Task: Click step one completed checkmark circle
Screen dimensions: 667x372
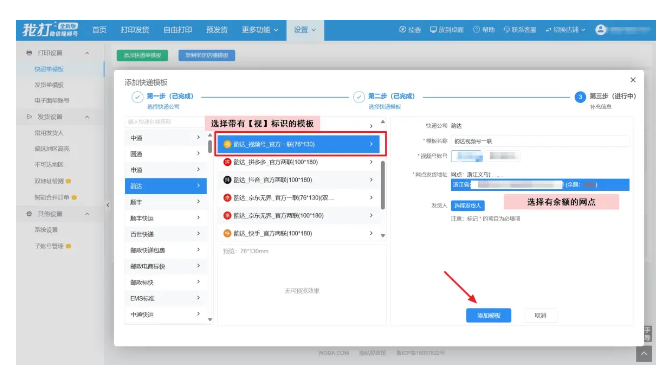Action: tap(137, 97)
